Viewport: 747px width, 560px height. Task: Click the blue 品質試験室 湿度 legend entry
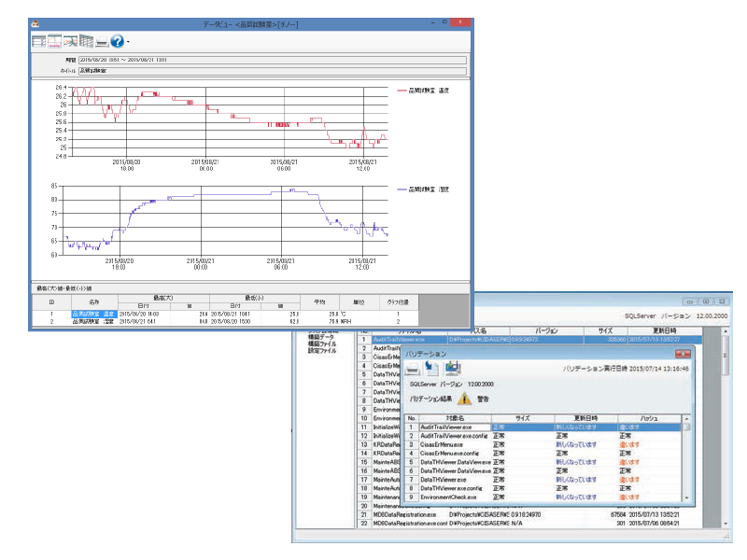423,189
